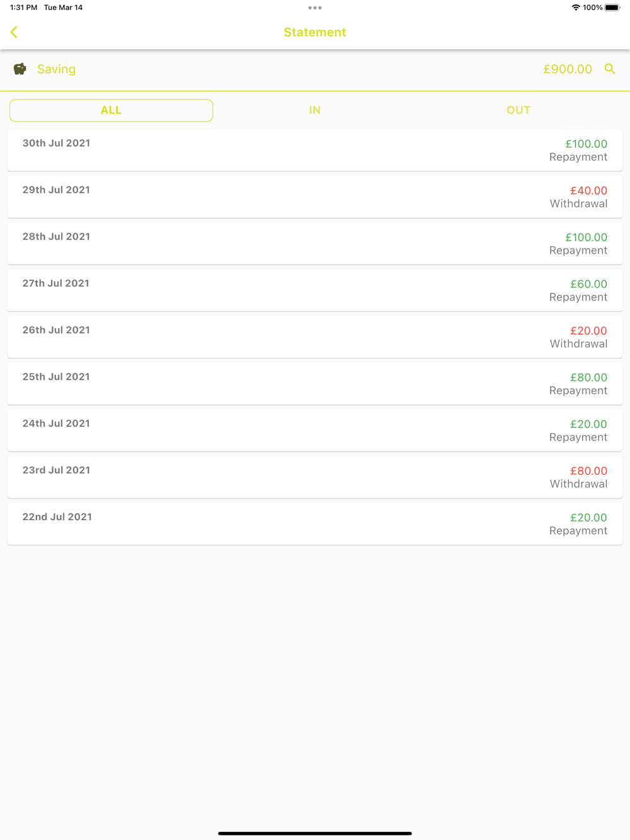Tap the three-dot multitasking indicator

315,8
